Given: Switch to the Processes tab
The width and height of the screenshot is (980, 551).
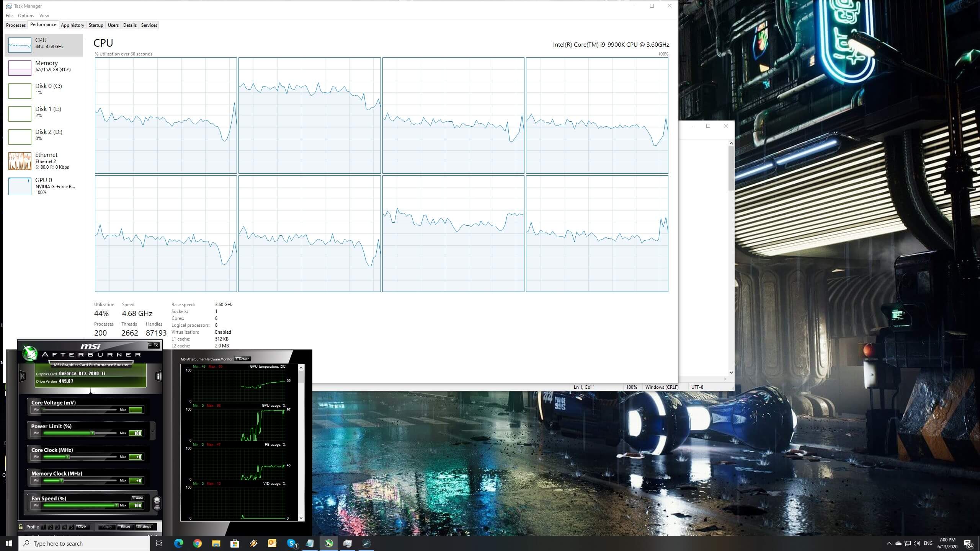Looking at the screenshot, I should 16,25.
